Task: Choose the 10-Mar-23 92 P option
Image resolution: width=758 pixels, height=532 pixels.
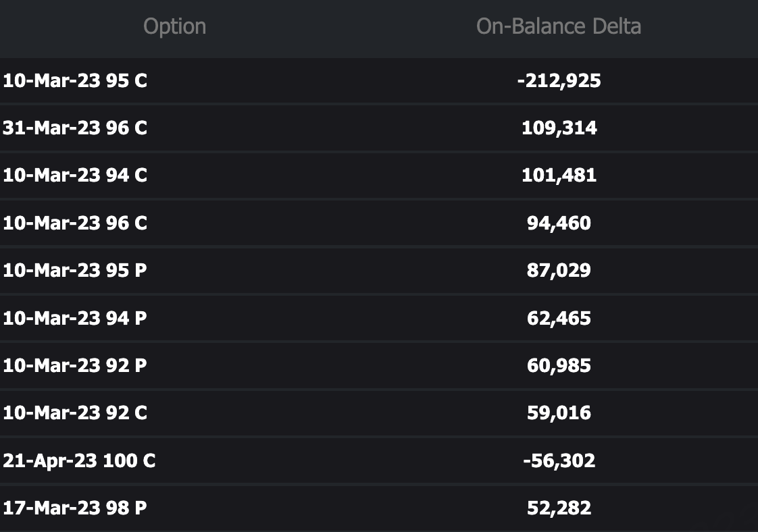Action: (x=75, y=365)
